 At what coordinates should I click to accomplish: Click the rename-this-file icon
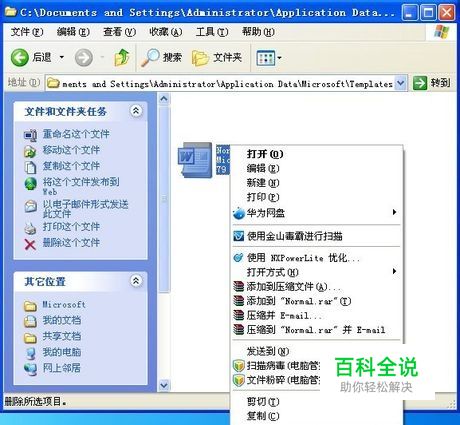tap(30, 135)
